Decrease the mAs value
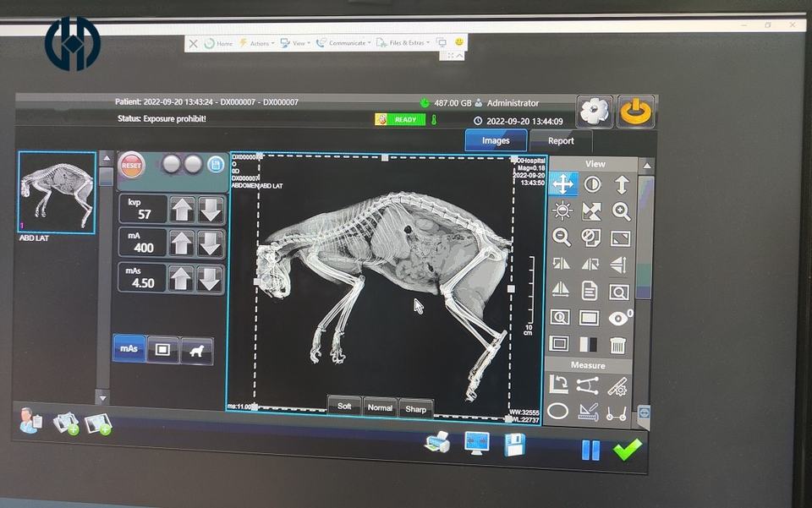This screenshot has width=812, height=508. 210,279
